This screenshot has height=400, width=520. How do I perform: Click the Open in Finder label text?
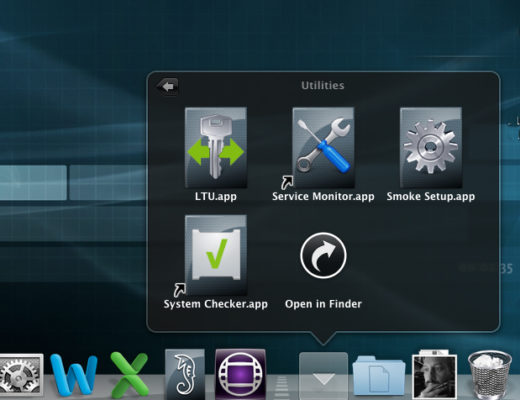pos(323,304)
